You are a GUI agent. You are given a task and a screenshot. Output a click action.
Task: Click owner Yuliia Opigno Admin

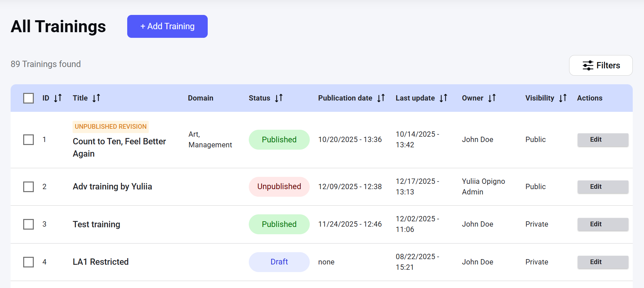click(x=484, y=187)
